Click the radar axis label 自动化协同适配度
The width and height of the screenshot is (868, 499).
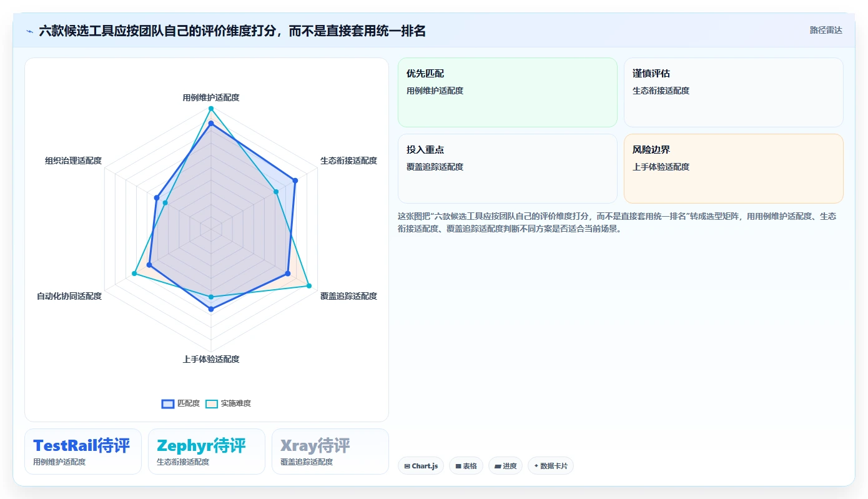click(x=69, y=296)
